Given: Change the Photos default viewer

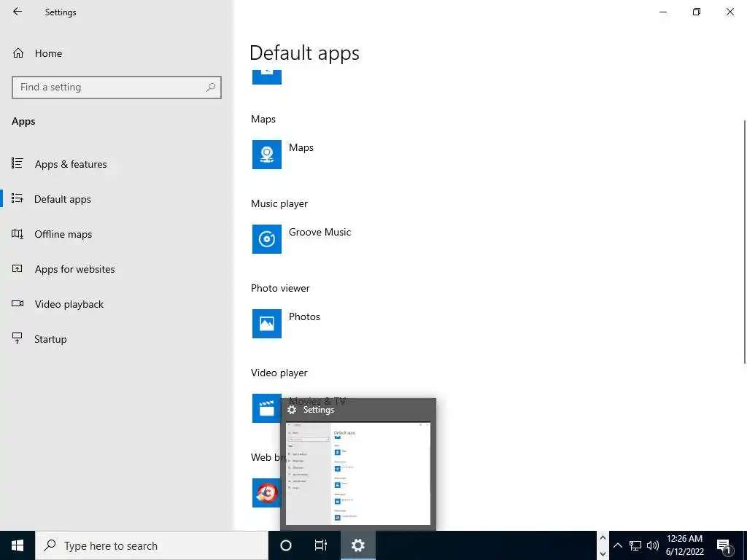Looking at the screenshot, I should click(x=304, y=316).
